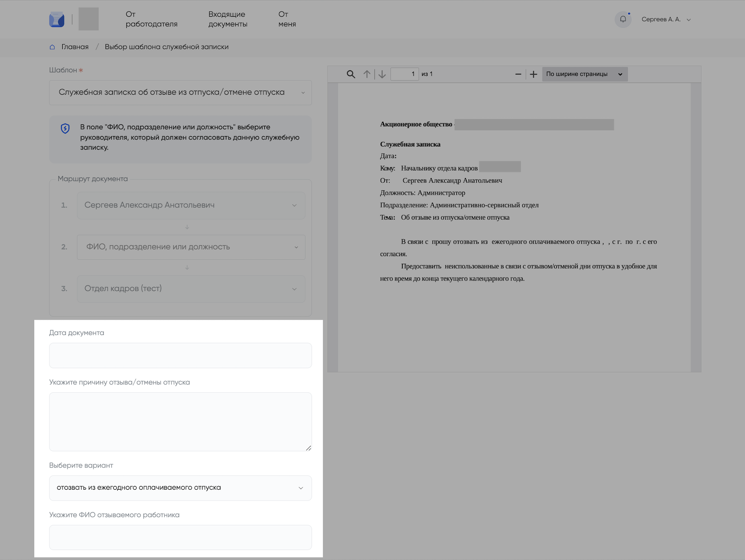Open 'От работодателя' menu item
Viewport: 745px width, 560px height.
(152, 19)
